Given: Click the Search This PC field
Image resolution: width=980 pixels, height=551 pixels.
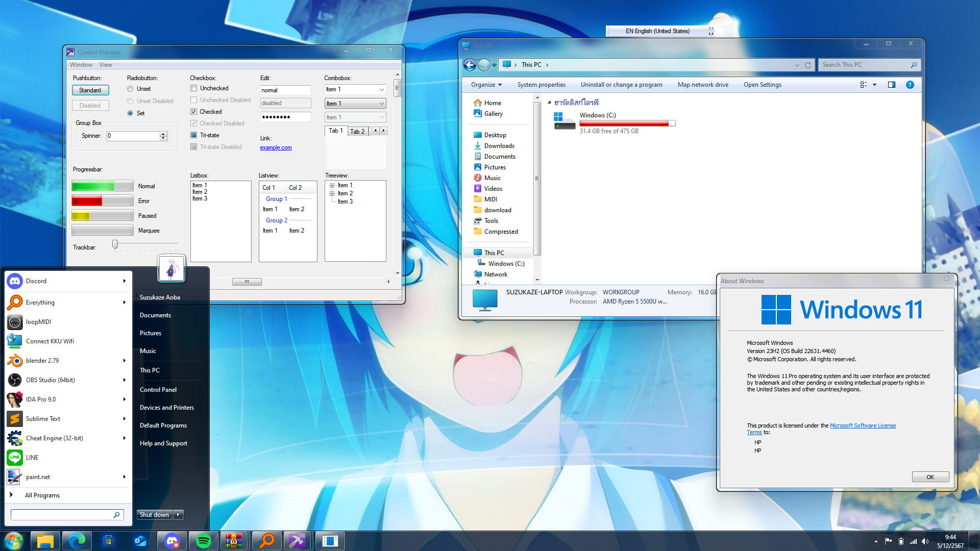Looking at the screenshot, I should pyautogui.click(x=869, y=65).
